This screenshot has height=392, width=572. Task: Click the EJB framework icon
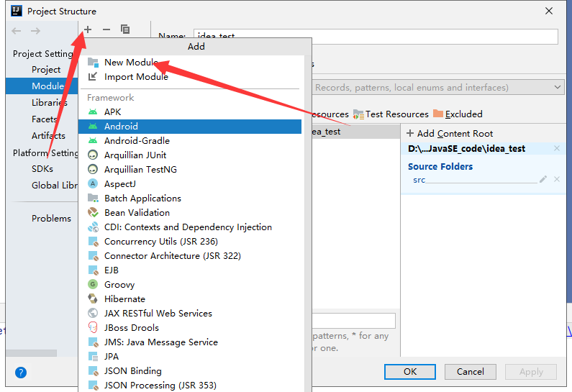coord(93,270)
